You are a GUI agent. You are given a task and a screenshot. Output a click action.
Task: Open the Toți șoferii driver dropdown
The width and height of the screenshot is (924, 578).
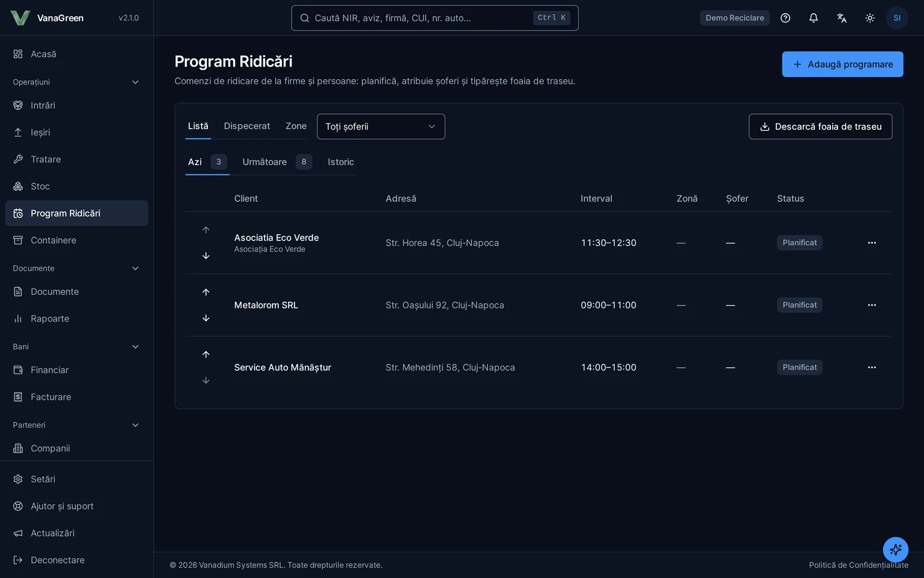click(381, 127)
